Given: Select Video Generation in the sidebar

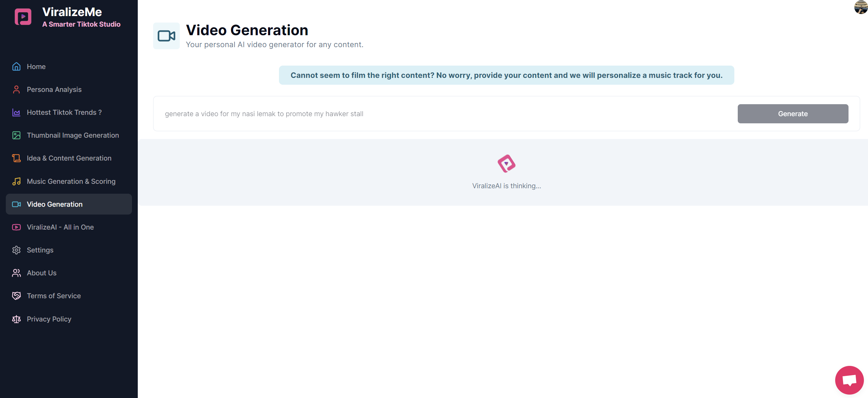Looking at the screenshot, I should click(x=55, y=204).
